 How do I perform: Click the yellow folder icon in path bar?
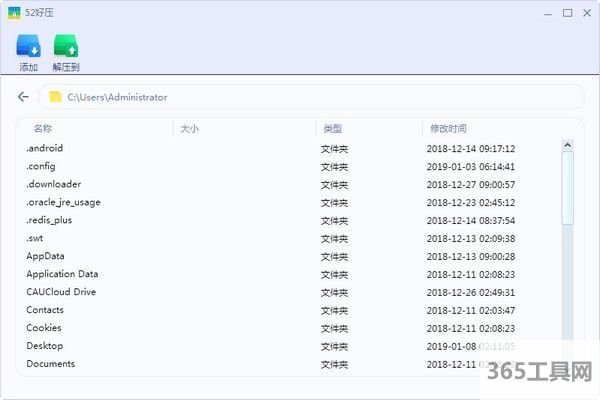tap(56, 97)
